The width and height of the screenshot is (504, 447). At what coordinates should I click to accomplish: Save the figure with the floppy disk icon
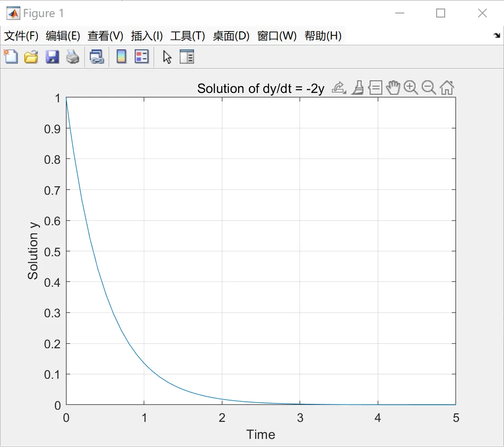coord(52,57)
